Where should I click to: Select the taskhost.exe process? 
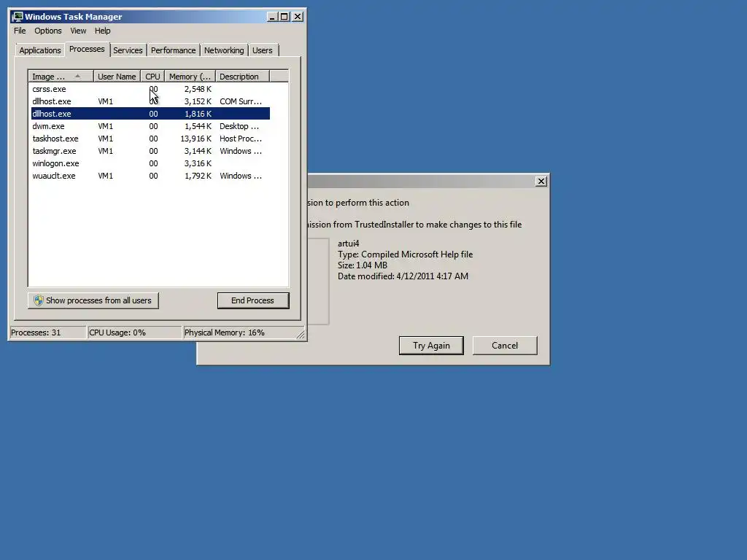pyautogui.click(x=150, y=139)
